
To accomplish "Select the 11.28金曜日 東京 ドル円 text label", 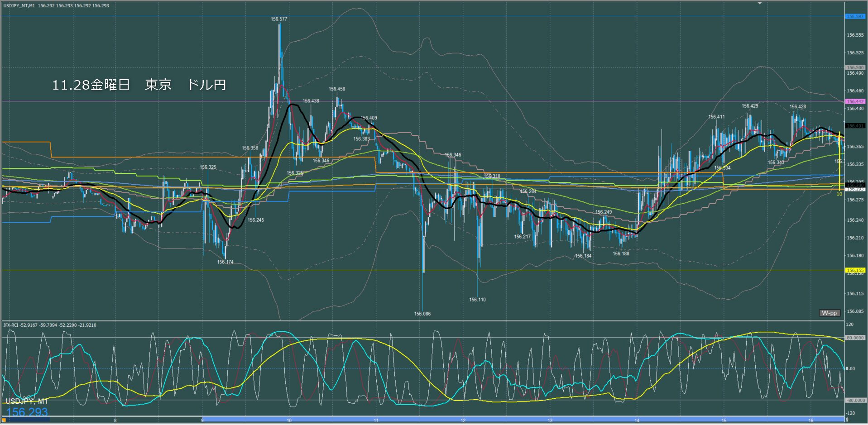I will click(139, 85).
